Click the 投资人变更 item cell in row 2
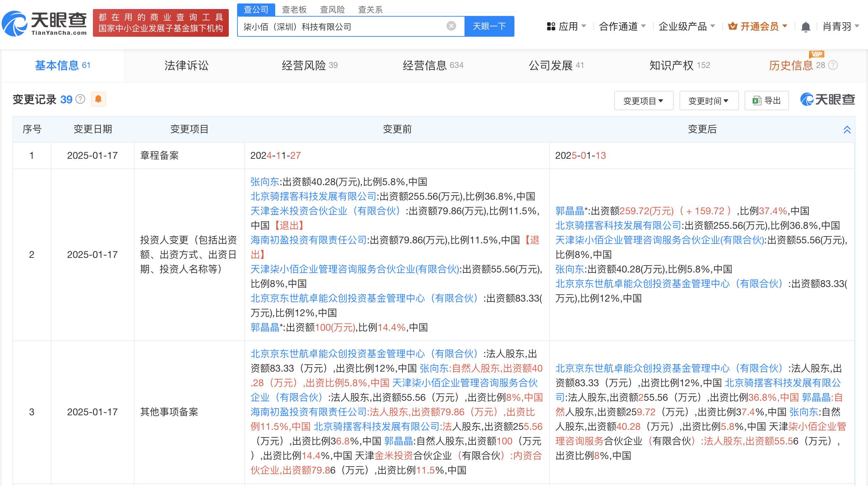The width and height of the screenshot is (868, 486). pyautogui.click(x=189, y=254)
